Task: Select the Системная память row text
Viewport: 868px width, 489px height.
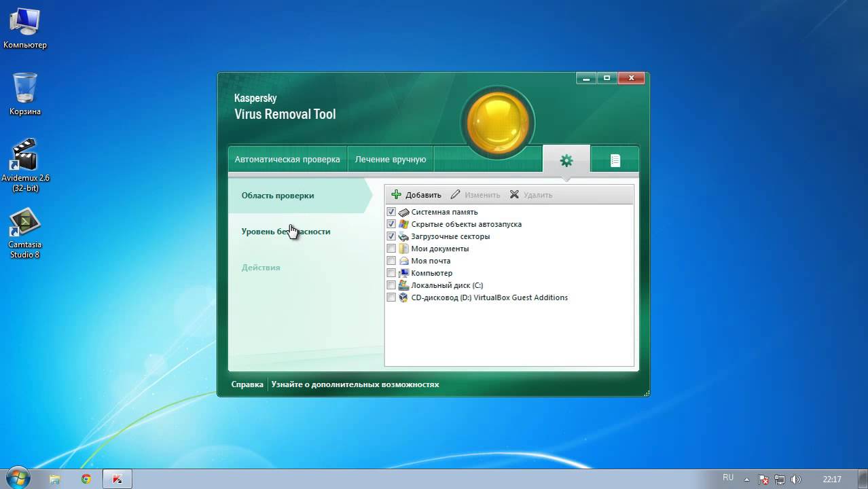Action: click(x=444, y=212)
